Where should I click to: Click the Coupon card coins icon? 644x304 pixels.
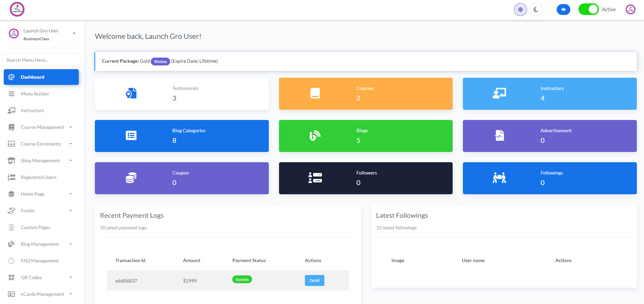(x=131, y=178)
